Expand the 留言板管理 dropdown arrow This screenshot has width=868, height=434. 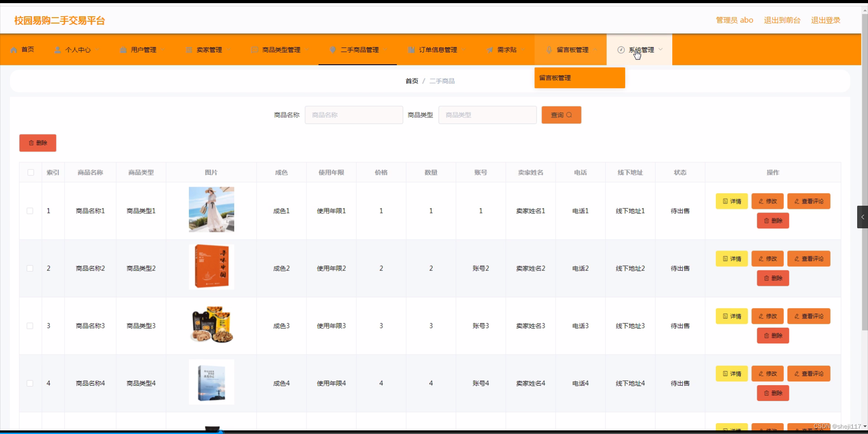tap(595, 50)
